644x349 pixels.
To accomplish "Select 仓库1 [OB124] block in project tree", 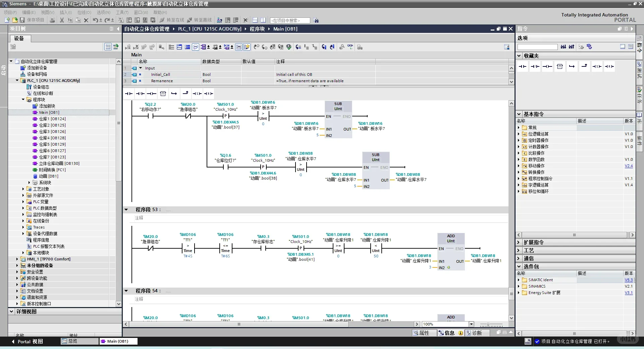I will tap(52, 119).
